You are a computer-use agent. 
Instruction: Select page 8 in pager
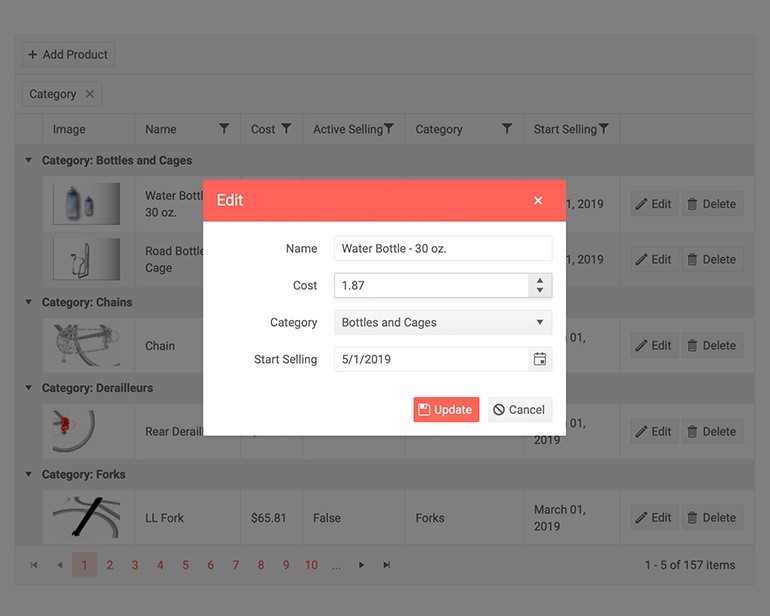(x=261, y=565)
